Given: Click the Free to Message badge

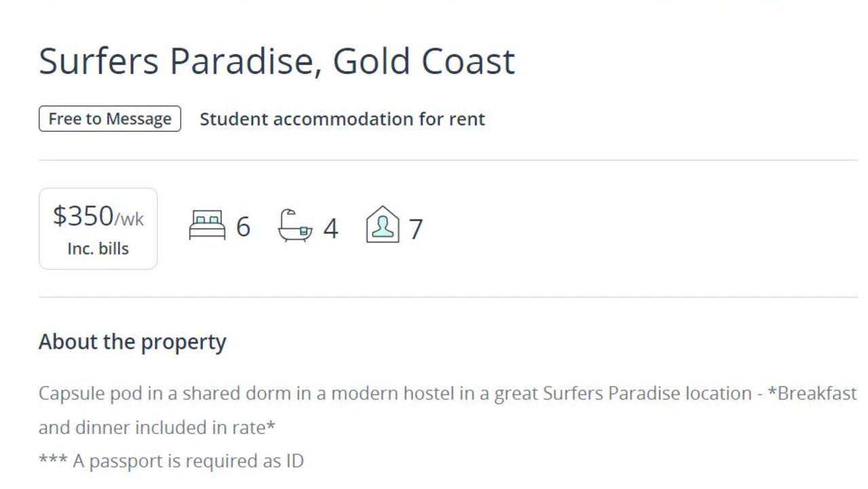Looking at the screenshot, I should coord(110,119).
